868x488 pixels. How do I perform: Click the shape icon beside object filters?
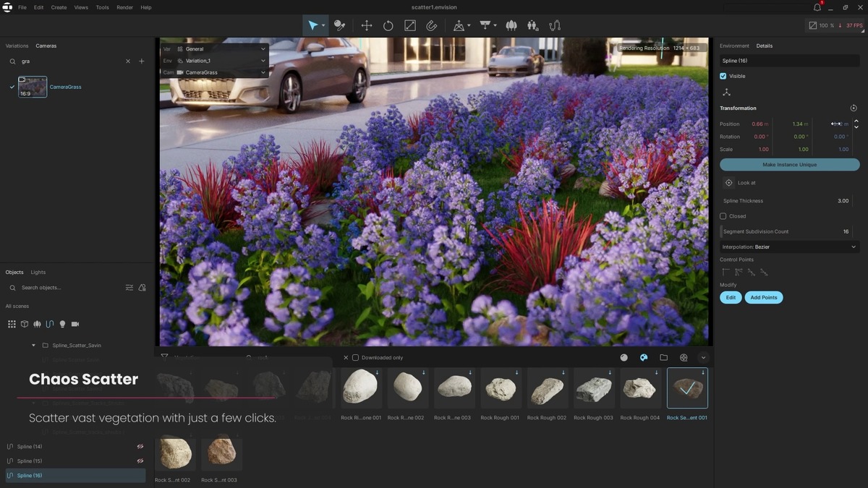click(142, 288)
